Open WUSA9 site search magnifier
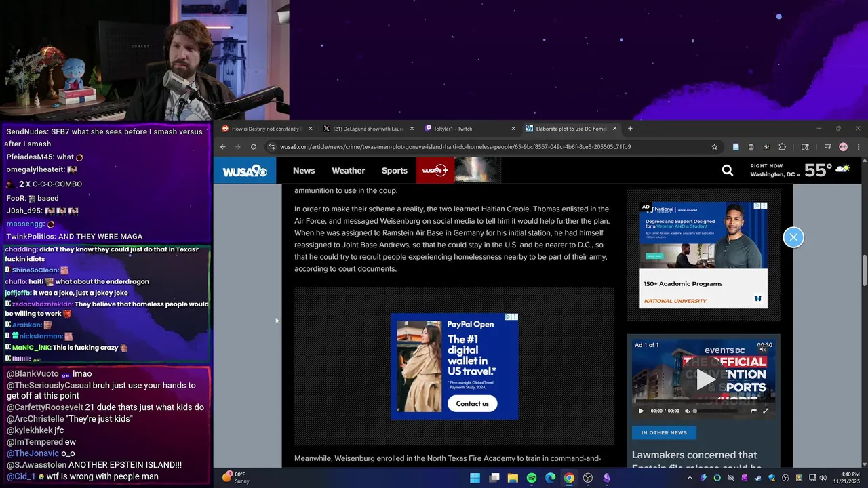Image resolution: width=868 pixels, height=488 pixels. click(x=728, y=171)
